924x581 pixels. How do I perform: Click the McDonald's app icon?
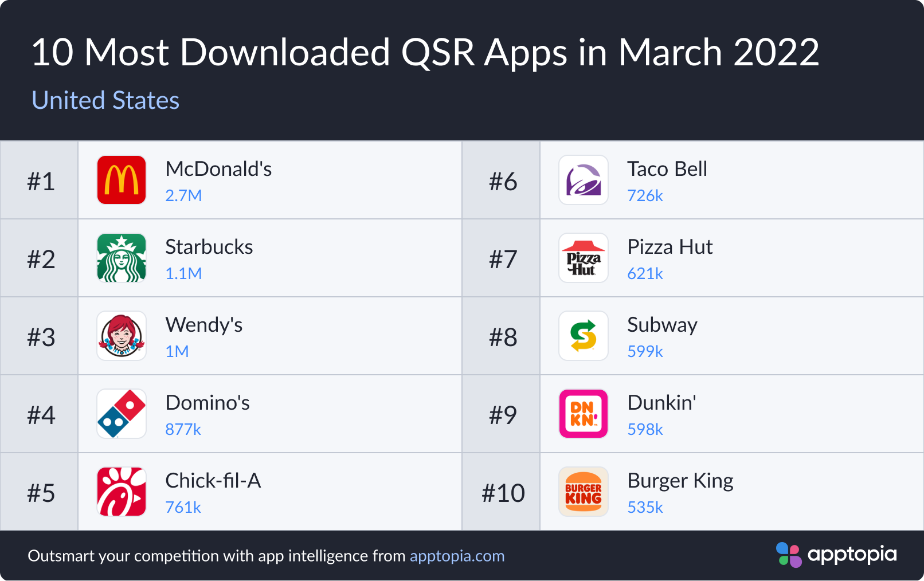(x=122, y=180)
